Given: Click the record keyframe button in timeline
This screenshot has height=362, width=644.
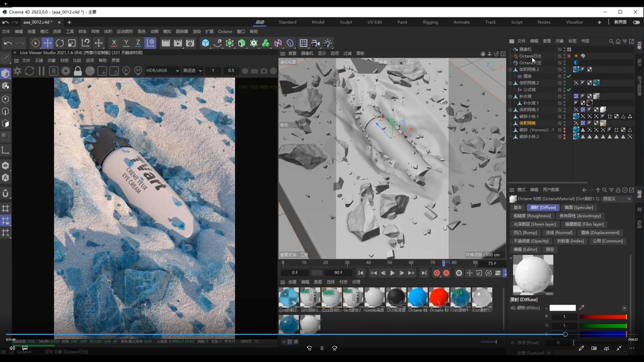Looking at the screenshot, I should 436,273.
